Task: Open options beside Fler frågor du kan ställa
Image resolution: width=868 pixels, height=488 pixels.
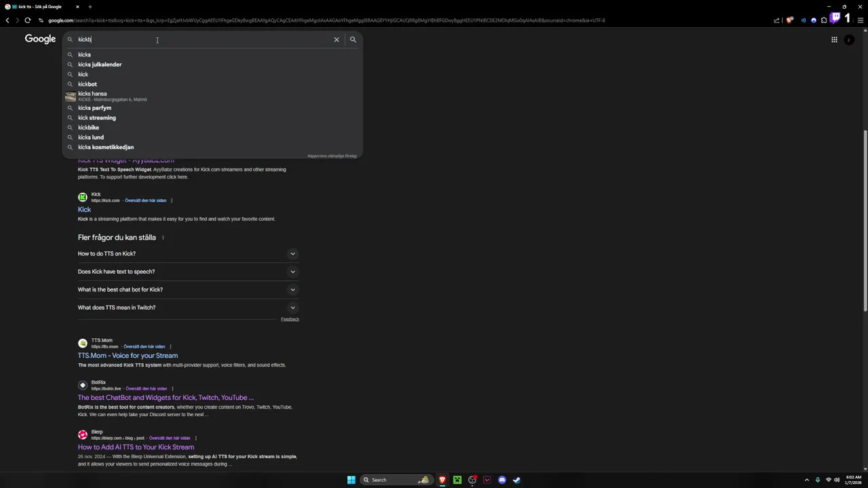Action: (163, 238)
